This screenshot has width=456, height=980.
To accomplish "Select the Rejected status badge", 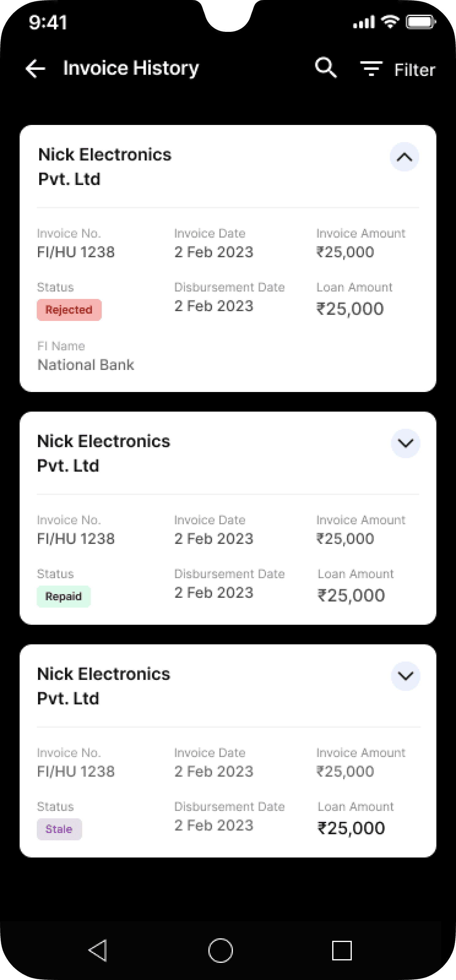I will pyautogui.click(x=69, y=310).
